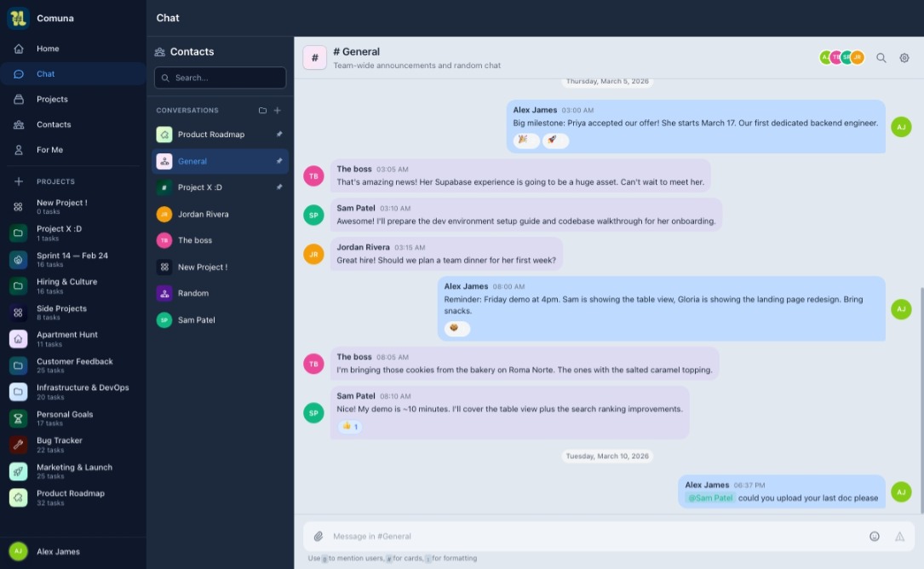924x569 pixels.
Task: Open the Jordan Rivera conversation
Action: click(203, 214)
